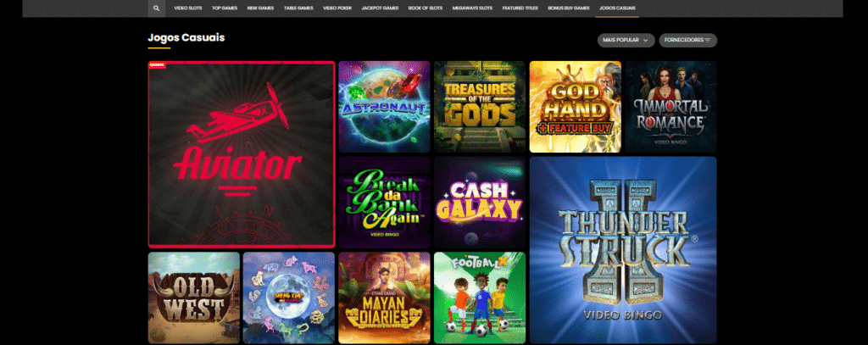Switch to the Top Games tab
The height and width of the screenshot is (345, 868).
click(x=225, y=8)
